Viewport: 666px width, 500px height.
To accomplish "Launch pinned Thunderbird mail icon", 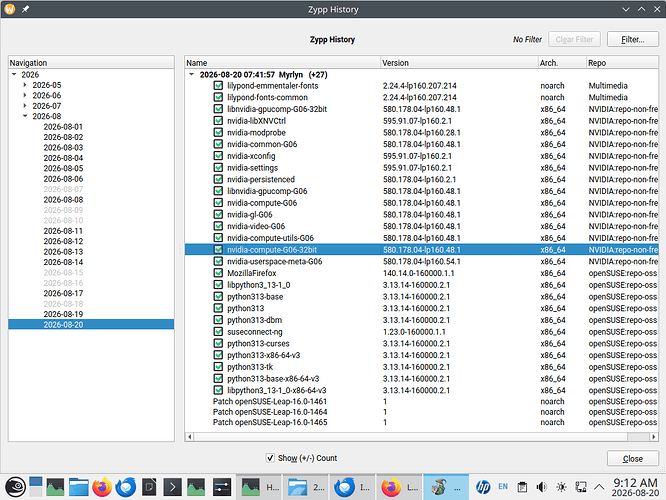I will 126,487.
